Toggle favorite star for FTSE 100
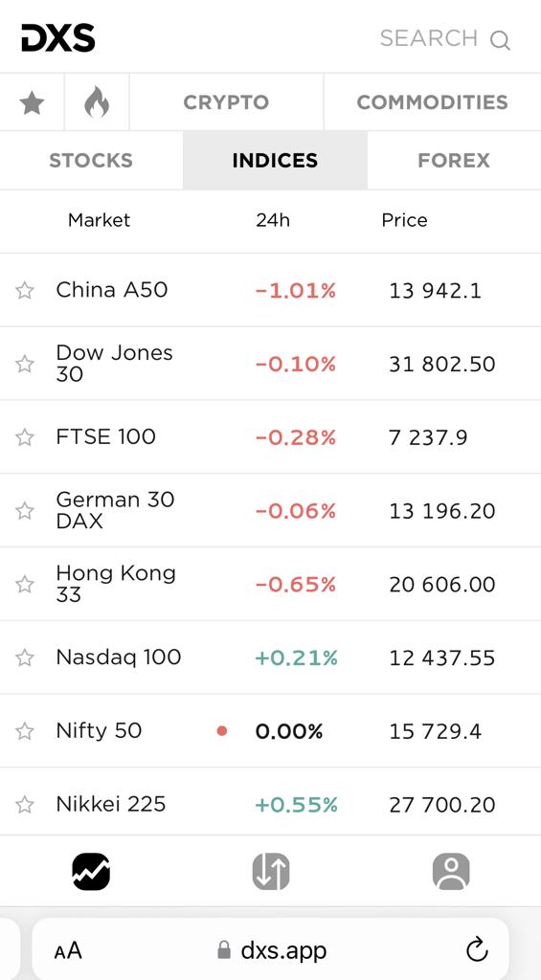The image size is (541, 980). pyautogui.click(x=25, y=436)
